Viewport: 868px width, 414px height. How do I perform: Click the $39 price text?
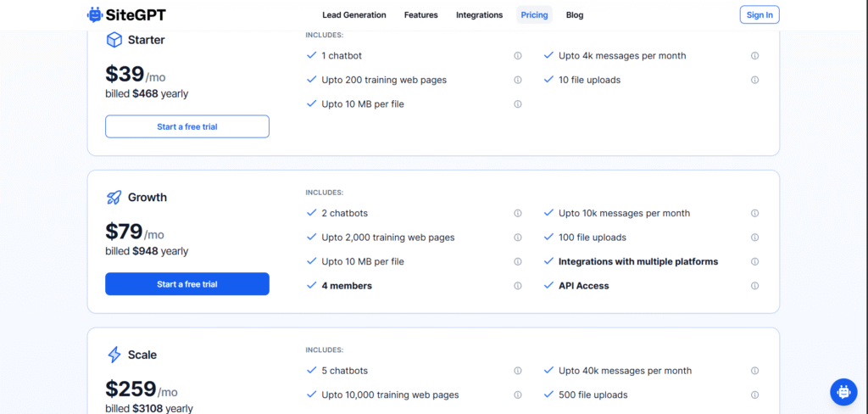(x=125, y=73)
